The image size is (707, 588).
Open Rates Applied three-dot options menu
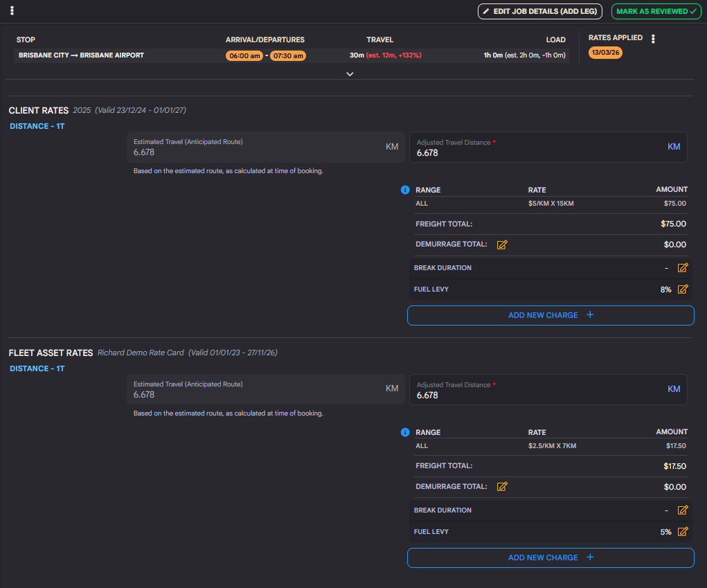click(x=653, y=39)
